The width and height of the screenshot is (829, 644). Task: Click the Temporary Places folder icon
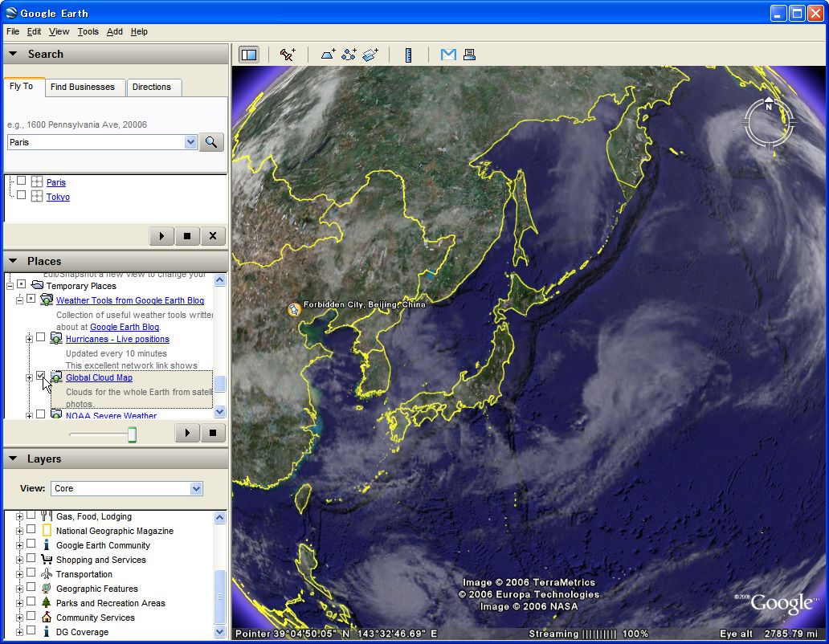pyautogui.click(x=37, y=285)
